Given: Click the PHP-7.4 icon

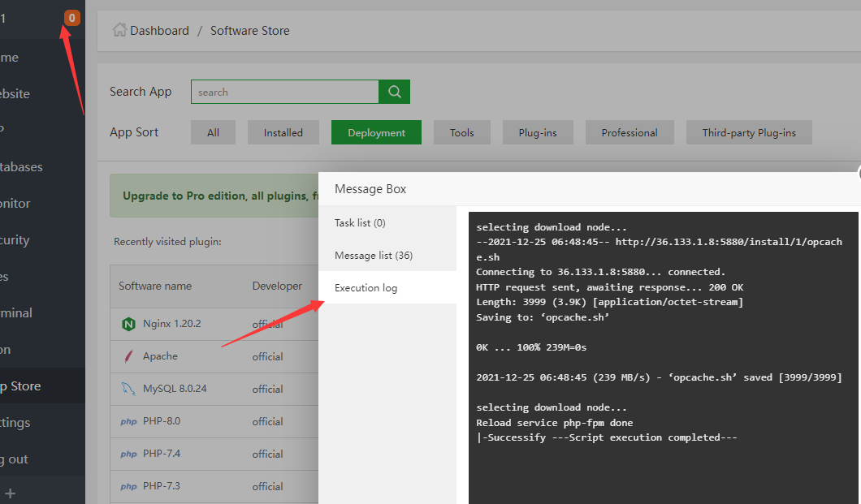Looking at the screenshot, I should [x=128, y=454].
